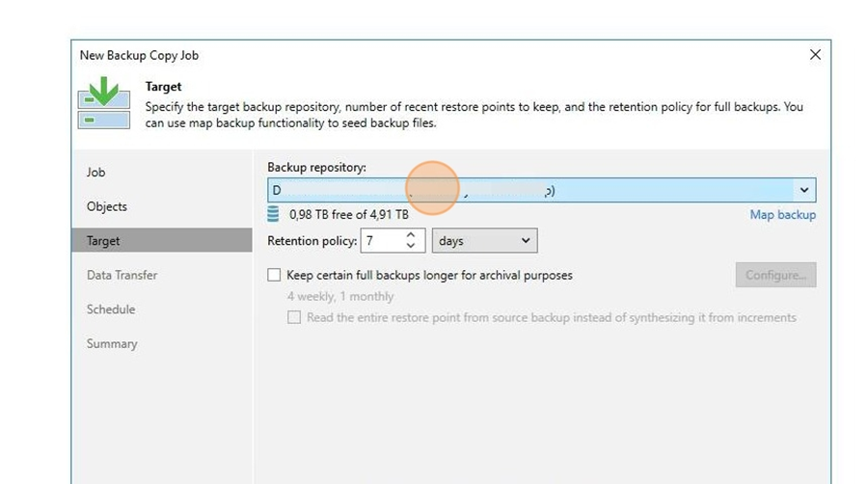Decrease retention policy value with down arrow
This screenshot has height=484, width=868.
(410, 246)
